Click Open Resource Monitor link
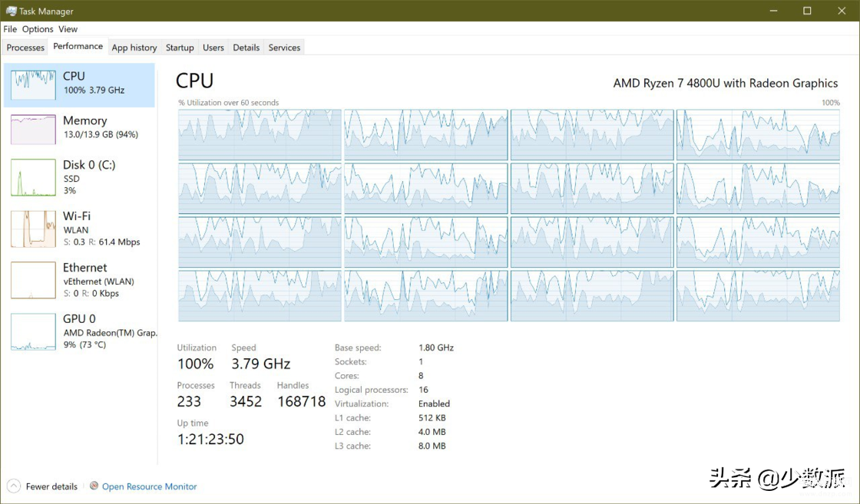This screenshot has height=504, width=860. (x=149, y=486)
